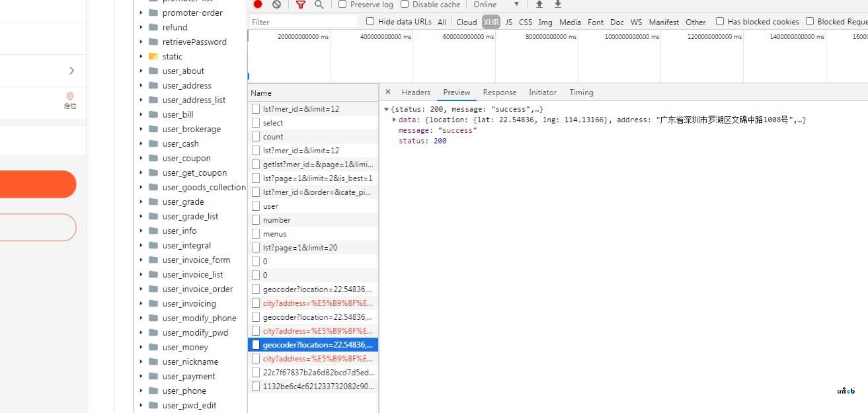868x413 pixels.
Task: Expand the user_invoice_form tree node
Action: click(141, 260)
